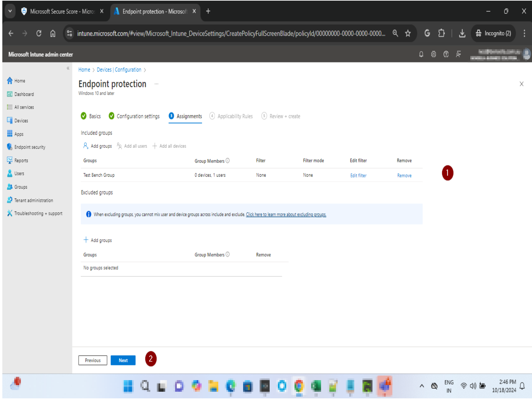Open the ellipsis menu next to Endpoint protection
Image resolution: width=532 pixels, height=401 pixels.
click(x=157, y=84)
